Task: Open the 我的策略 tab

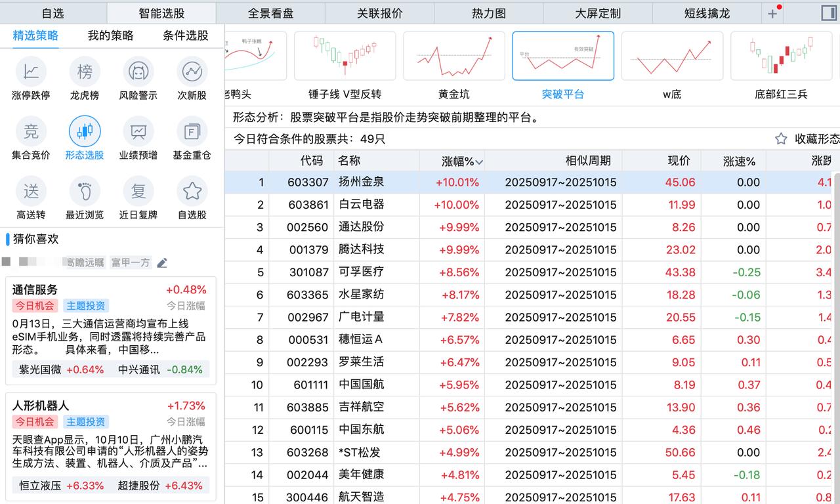Action: [x=111, y=35]
